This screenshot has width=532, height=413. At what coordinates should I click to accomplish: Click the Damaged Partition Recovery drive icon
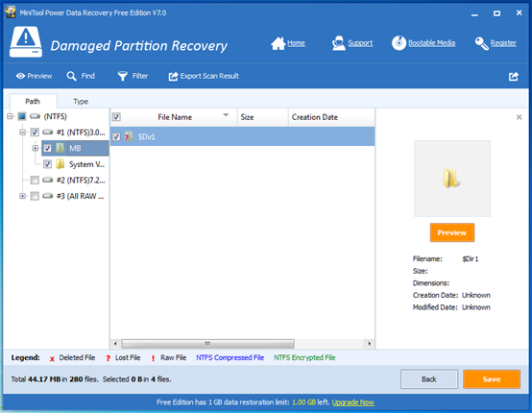26,41
